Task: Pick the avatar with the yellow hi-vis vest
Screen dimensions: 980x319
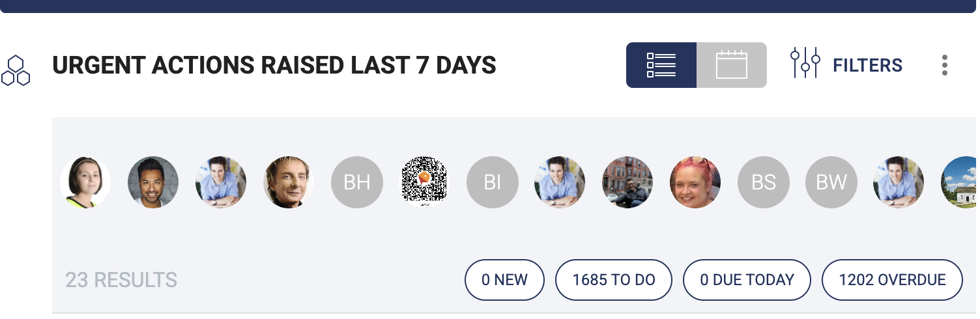Action: (x=85, y=182)
